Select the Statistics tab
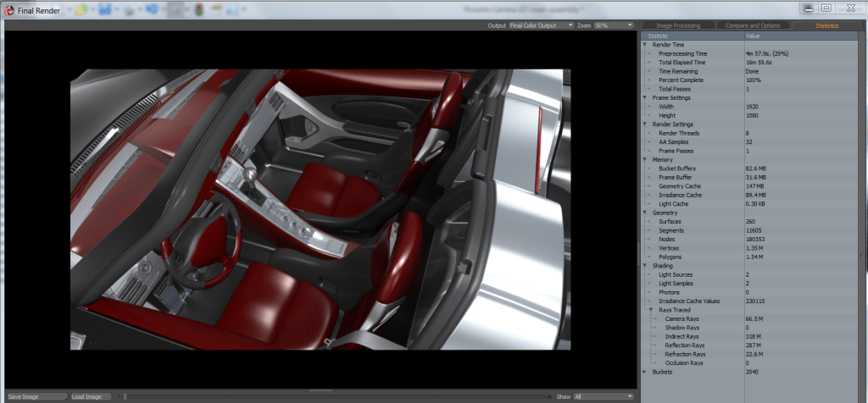 (826, 25)
